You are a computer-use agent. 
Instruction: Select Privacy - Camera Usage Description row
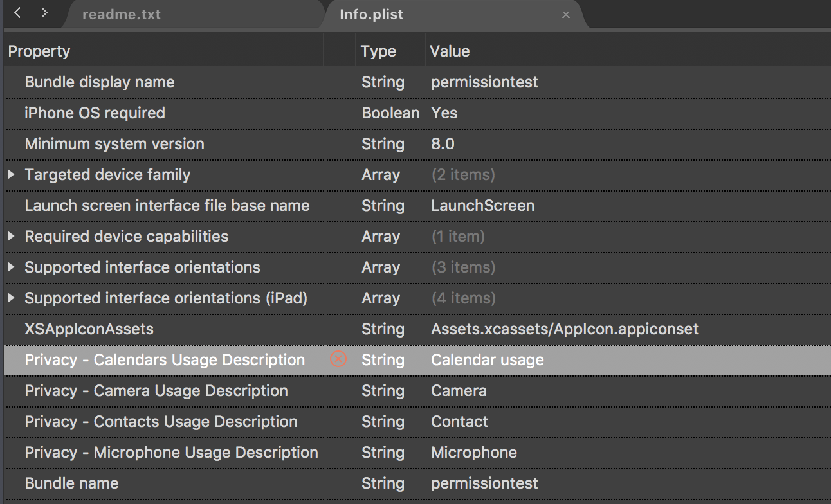click(156, 391)
